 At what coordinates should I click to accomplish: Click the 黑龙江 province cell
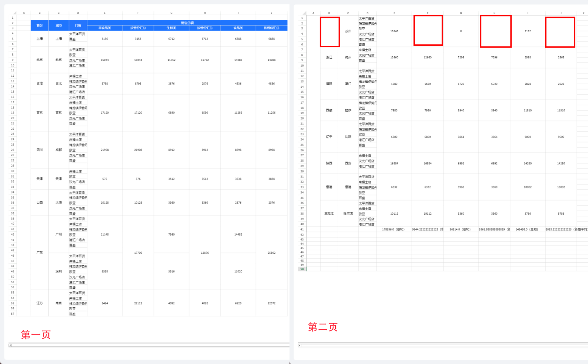[x=329, y=213]
